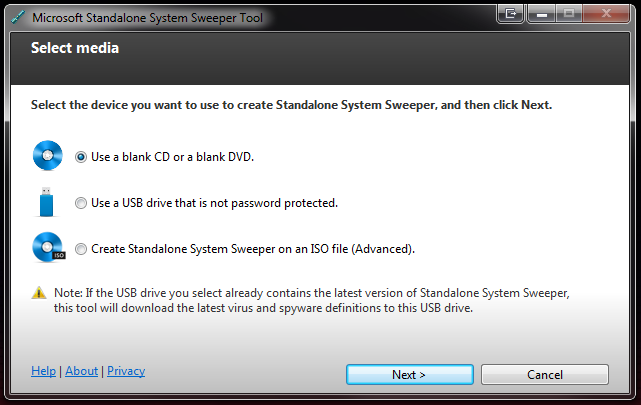Click the title bar button left of minimize
This screenshot has height=405, width=641.
(x=510, y=13)
